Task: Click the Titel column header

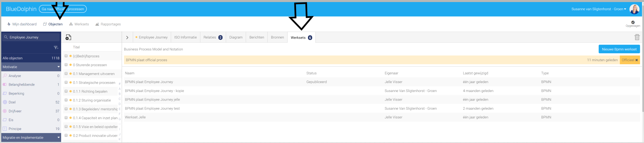Action: click(x=76, y=47)
